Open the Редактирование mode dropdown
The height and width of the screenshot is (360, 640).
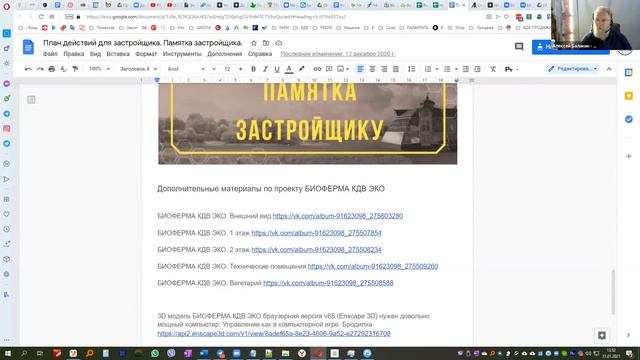point(572,69)
